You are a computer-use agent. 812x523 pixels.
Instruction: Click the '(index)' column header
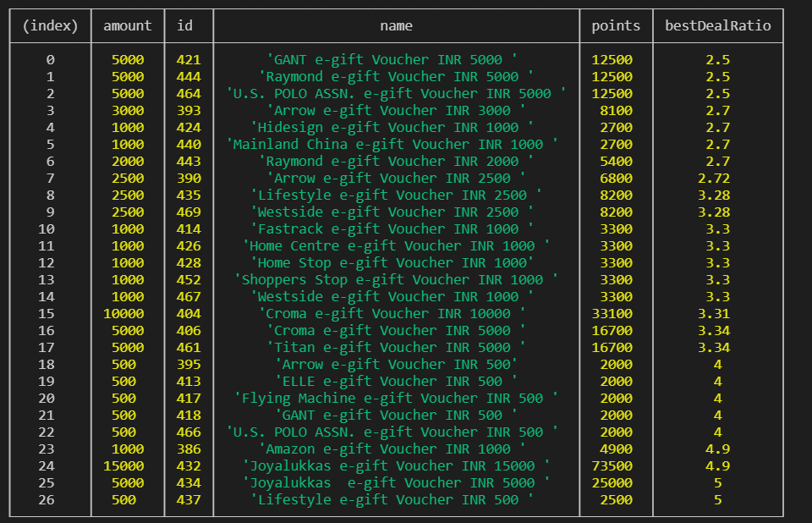pos(50,26)
